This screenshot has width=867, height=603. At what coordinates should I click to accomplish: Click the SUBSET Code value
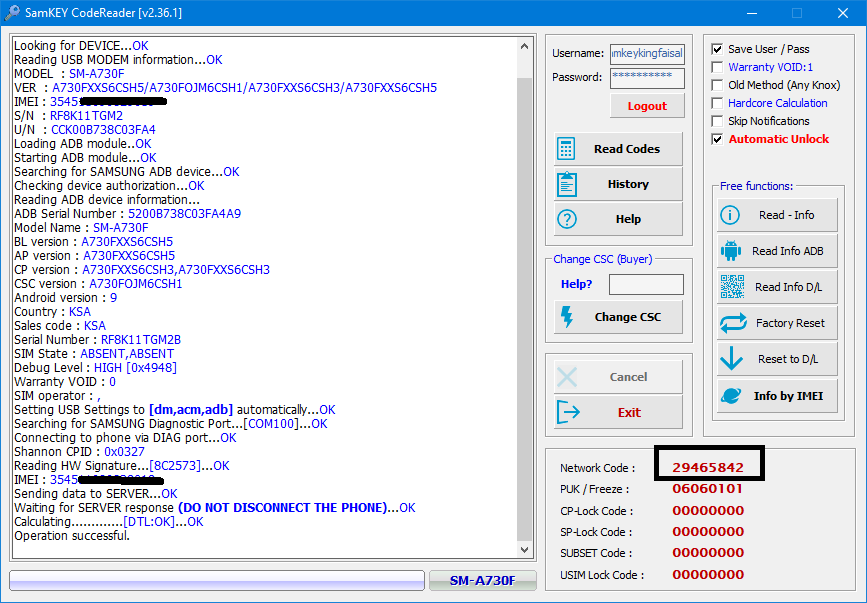(x=708, y=552)
